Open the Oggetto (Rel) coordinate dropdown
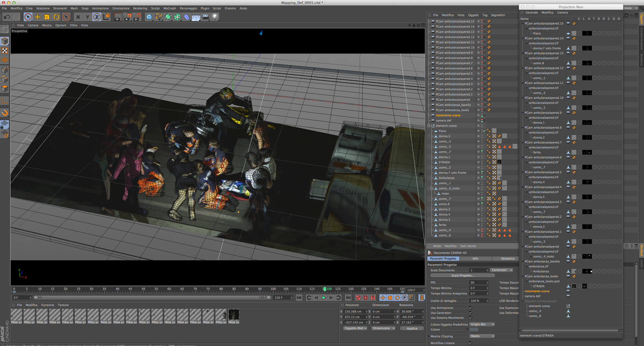The image size is (644, 346). [355, 328]
